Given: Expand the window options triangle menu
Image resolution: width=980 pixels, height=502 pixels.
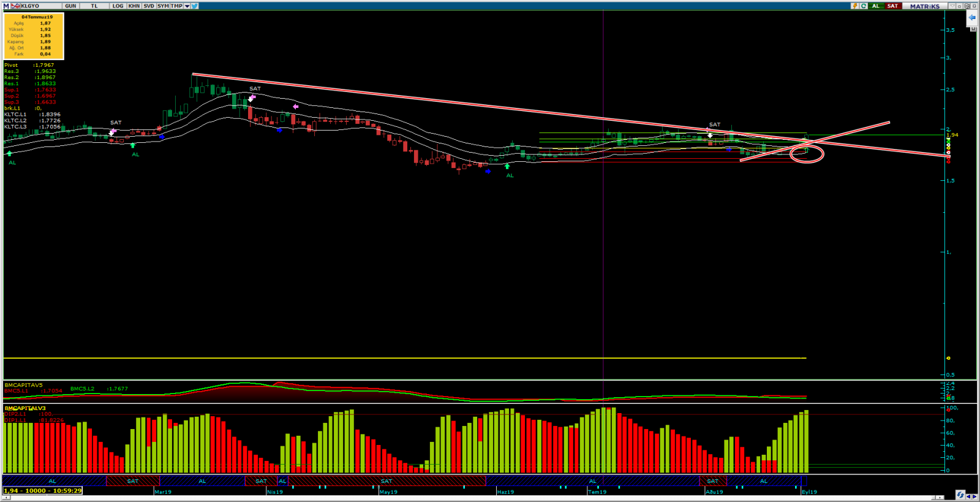Looking at the screenshot, I should [952, 6].
